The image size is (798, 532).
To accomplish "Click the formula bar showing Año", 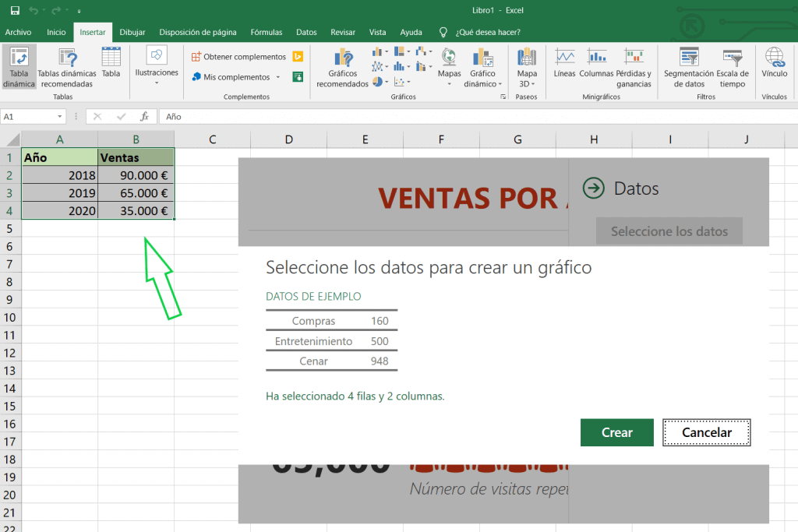I will click(x=478, y=117).
